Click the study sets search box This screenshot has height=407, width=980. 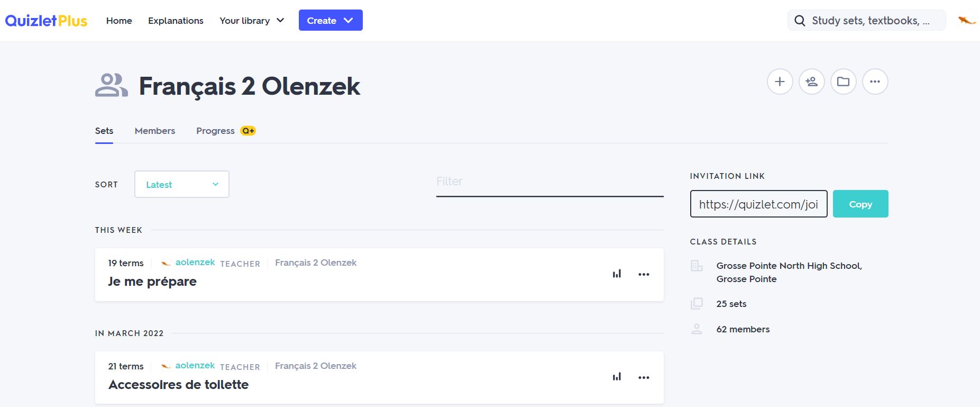pyautogui.click(x=870, y=21)
